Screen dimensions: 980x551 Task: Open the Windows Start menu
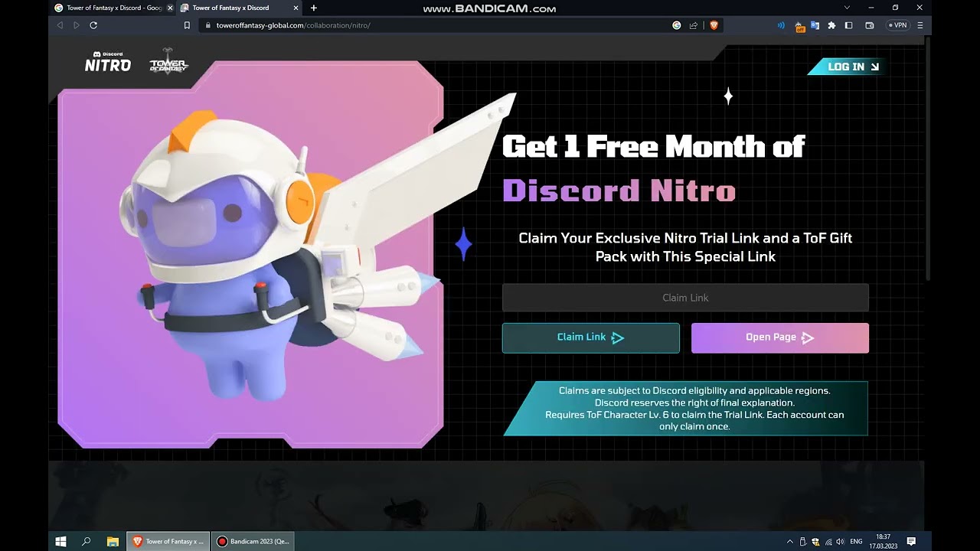(x=61, y=541)
